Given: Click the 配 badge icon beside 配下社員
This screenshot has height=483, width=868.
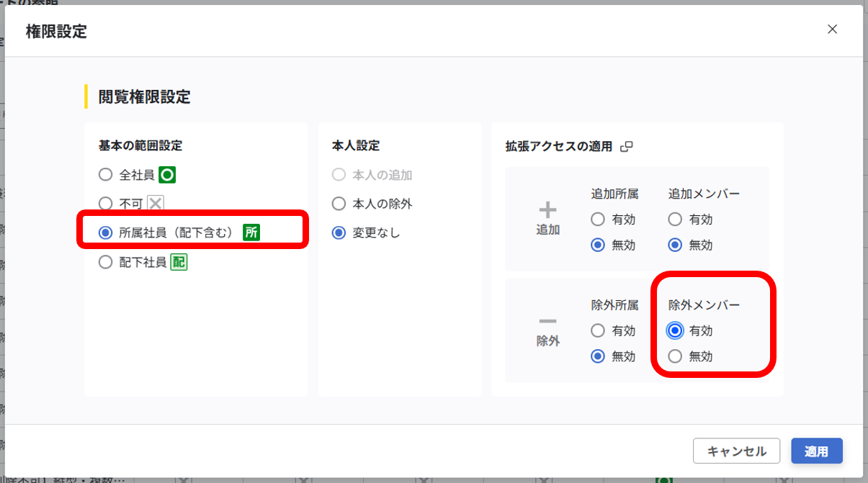Looking at the screenshot, I should point(179,263).
